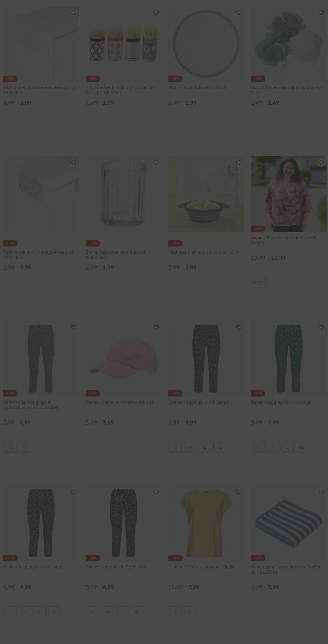
Task: Open Tischläufer mit Frühlings-Rosen product link
Action: click(39, 255)
